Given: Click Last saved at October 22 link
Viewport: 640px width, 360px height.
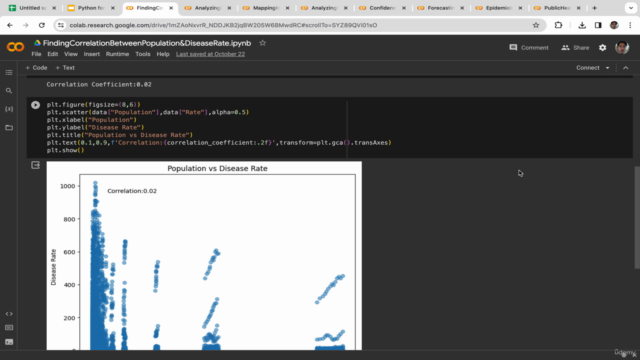Looking at the screenshot, I should 210,54.
